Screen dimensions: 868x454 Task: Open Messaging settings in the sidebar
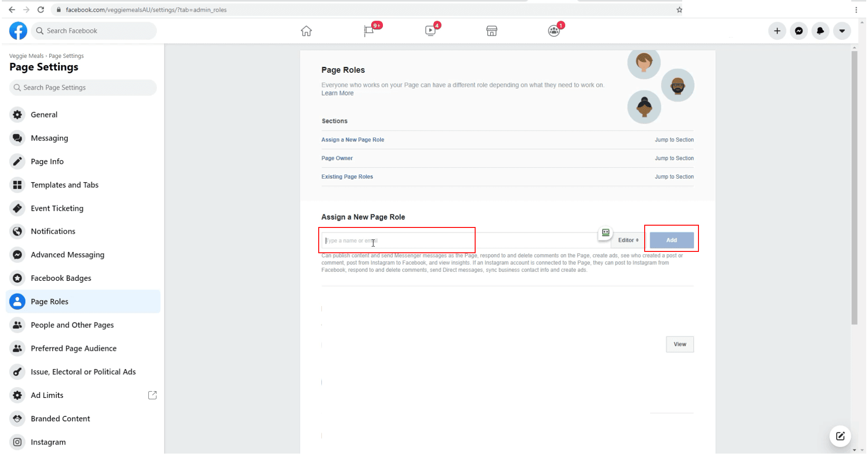pos(49,138)
